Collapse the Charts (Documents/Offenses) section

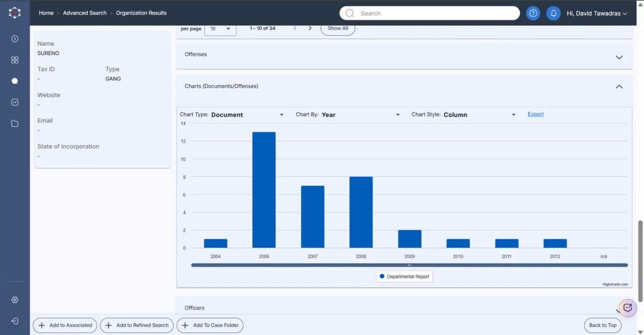click(404, 87)
